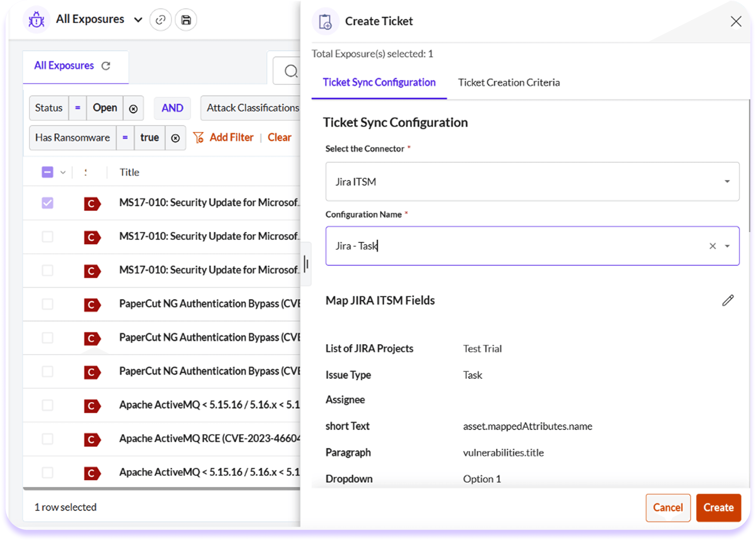Uncheck the selected MS17-010 exposure
756x541 pixels.
[47, 203]
